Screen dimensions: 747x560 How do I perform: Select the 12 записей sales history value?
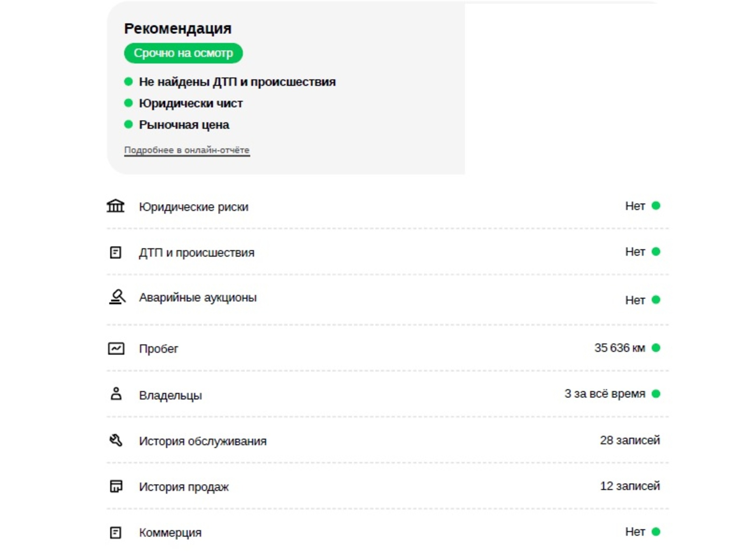pos(630,486)
